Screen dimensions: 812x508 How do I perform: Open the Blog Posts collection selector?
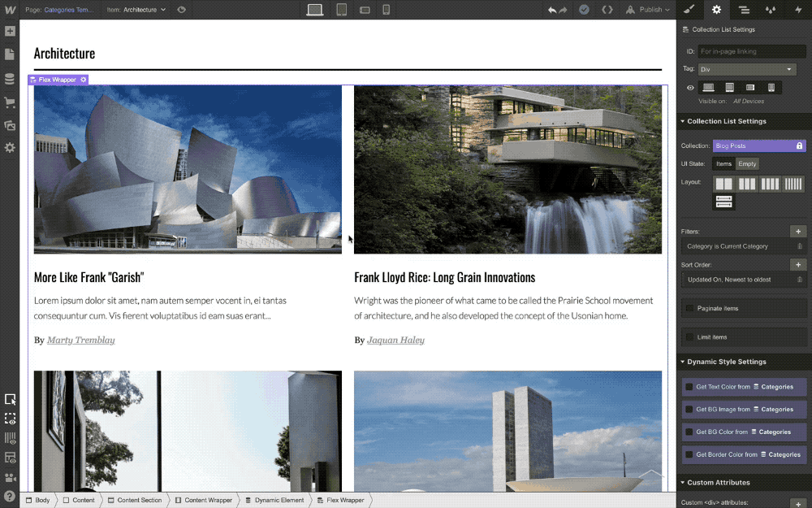[x=759, y=145]
